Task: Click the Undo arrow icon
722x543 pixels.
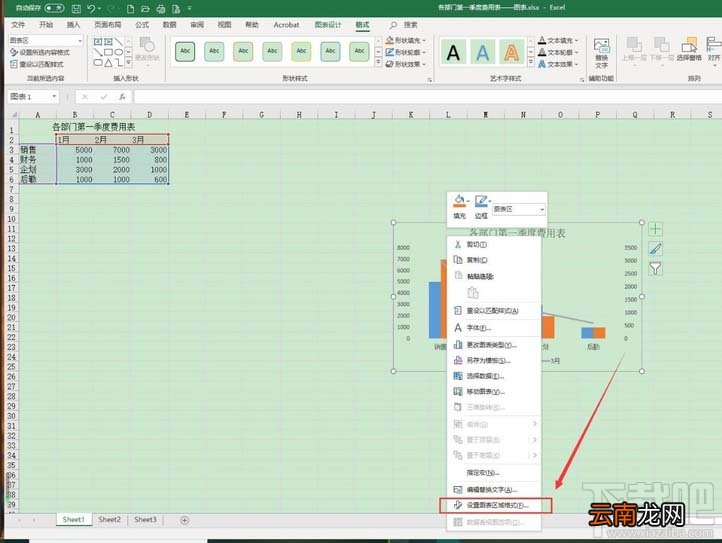Action: point(91,8)
